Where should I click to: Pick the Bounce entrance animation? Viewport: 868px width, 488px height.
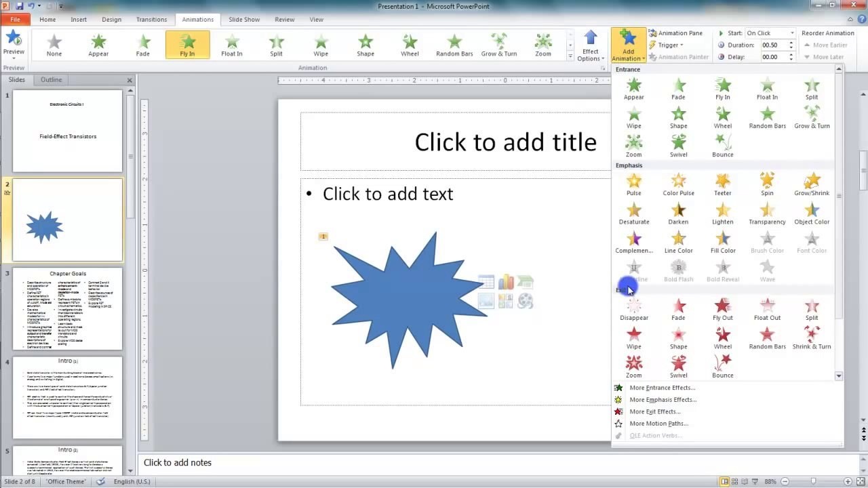coord(723,146)
